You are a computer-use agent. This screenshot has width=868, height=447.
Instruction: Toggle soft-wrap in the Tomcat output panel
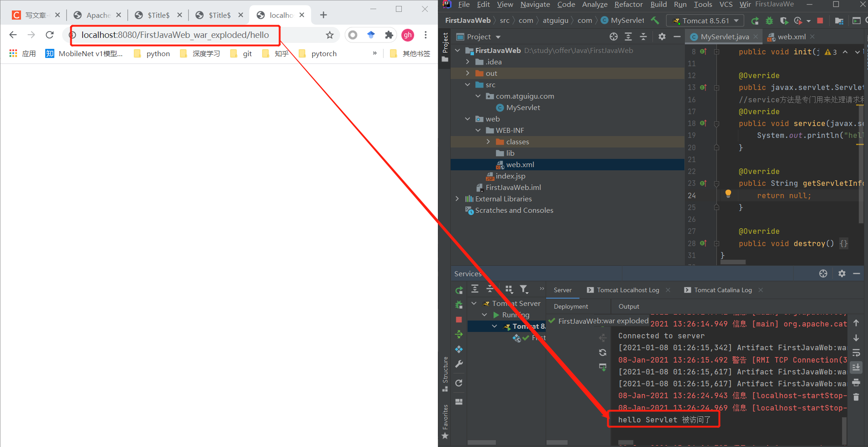(856, 352)
